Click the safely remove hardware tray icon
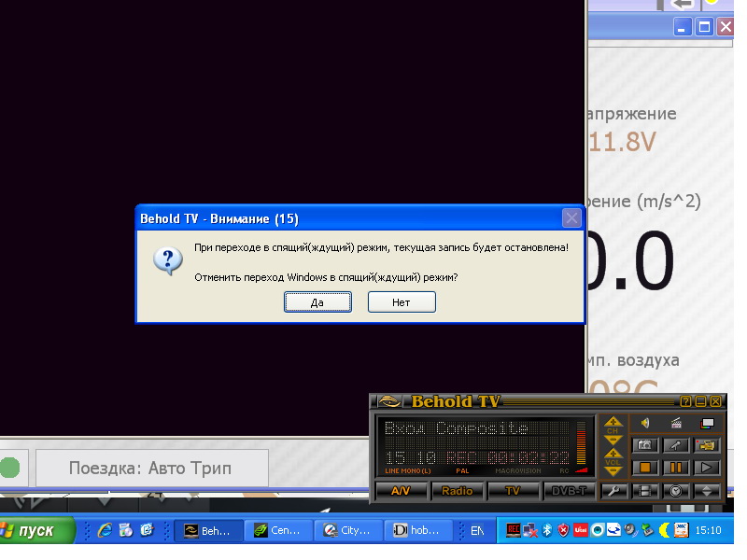The width and height of the screenshot is (747, 560). (647, 530)
